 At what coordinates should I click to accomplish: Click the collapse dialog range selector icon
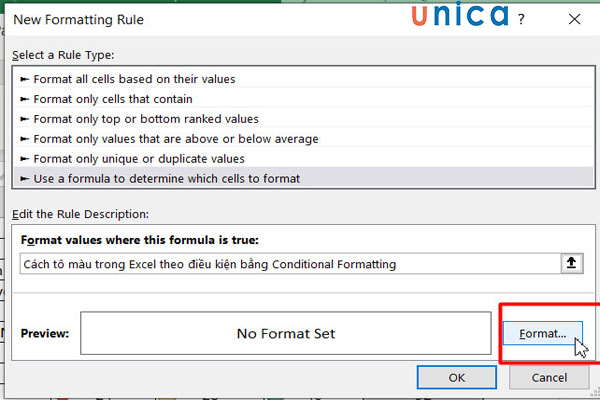[x=571, y=264]
